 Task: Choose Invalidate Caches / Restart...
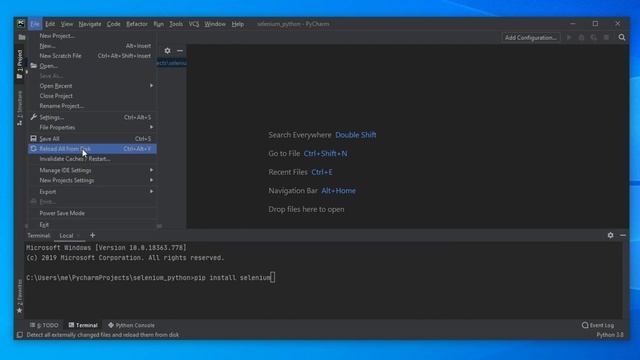point(92,159)
